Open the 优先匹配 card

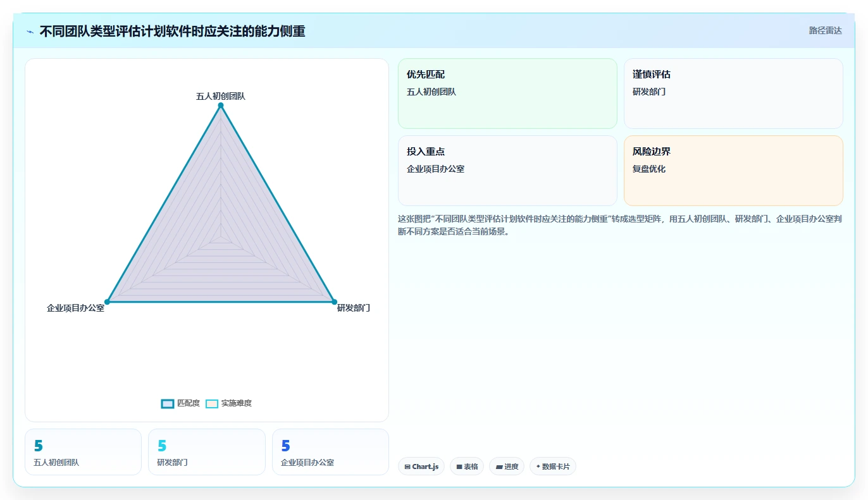click(x=507, y=94)
